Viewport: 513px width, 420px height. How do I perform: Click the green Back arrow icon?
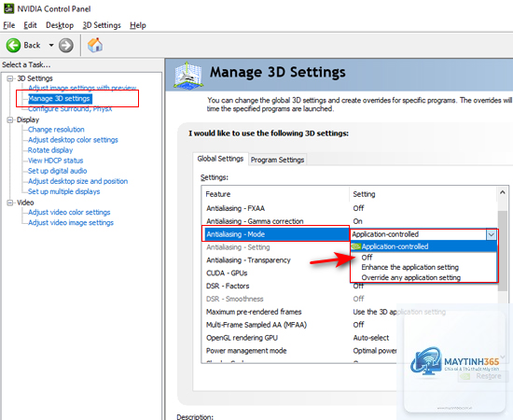(13, 45)
